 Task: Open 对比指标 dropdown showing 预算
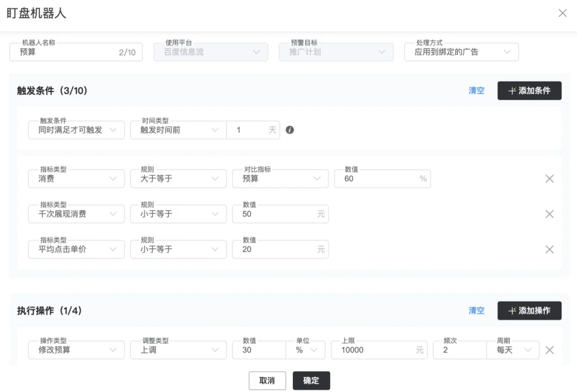[x=280, y=179]
